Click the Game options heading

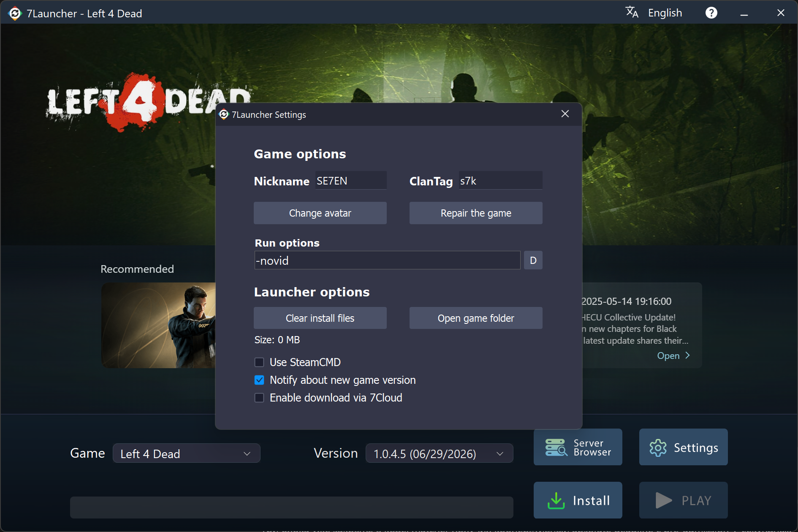[300, 154]
